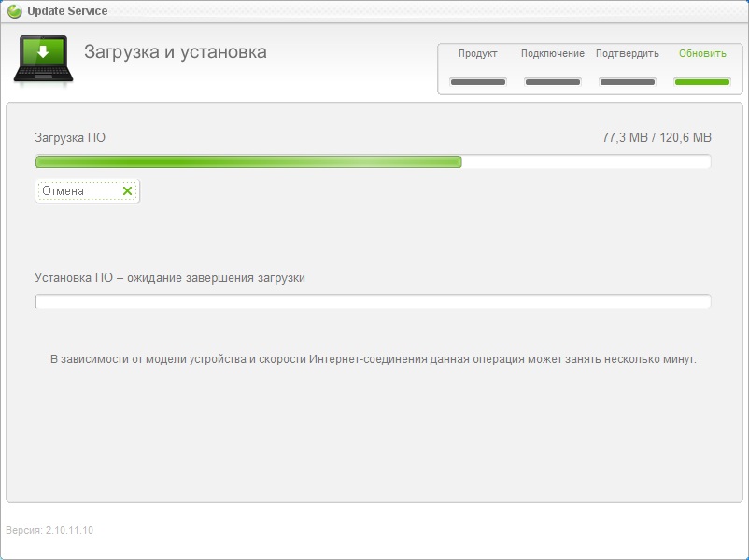Click the note about Интернет-соединения speed
749x560 pixels.
[x=373, y=359]
